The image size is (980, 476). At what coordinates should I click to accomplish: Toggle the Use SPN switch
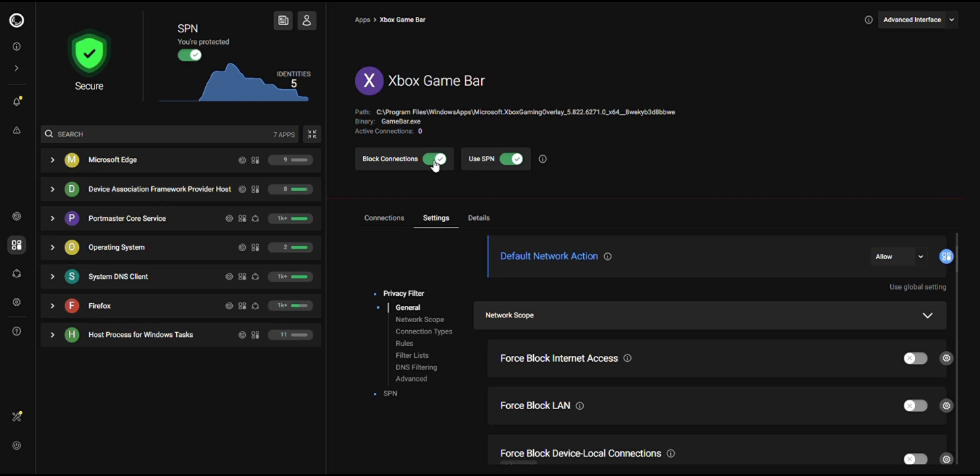[x=512, y=159]
